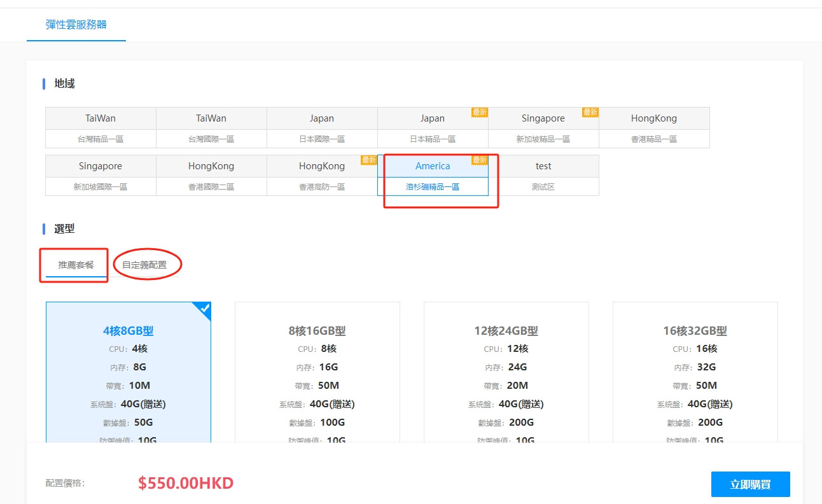
Task: Click CPU 8核 in the 8核16GB型 card
Action: click(317, 349)
